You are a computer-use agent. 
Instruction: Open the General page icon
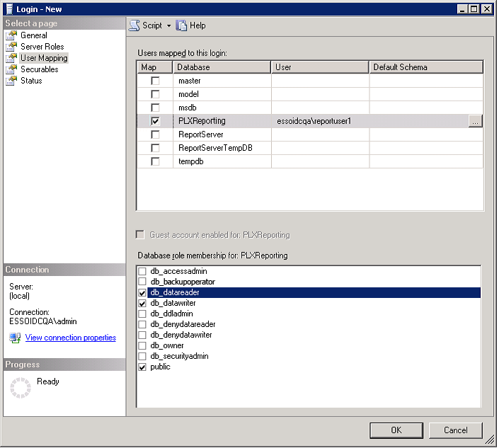[x=11, y=35]
